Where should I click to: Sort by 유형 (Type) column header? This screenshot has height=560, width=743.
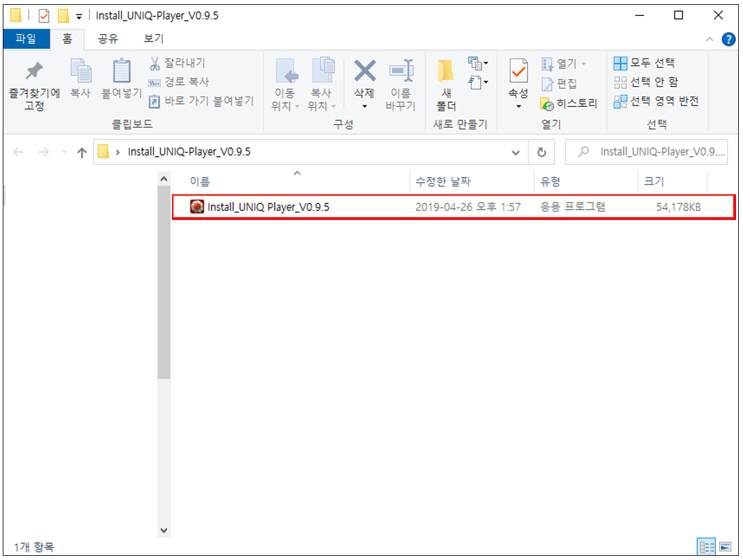point(550,181)
